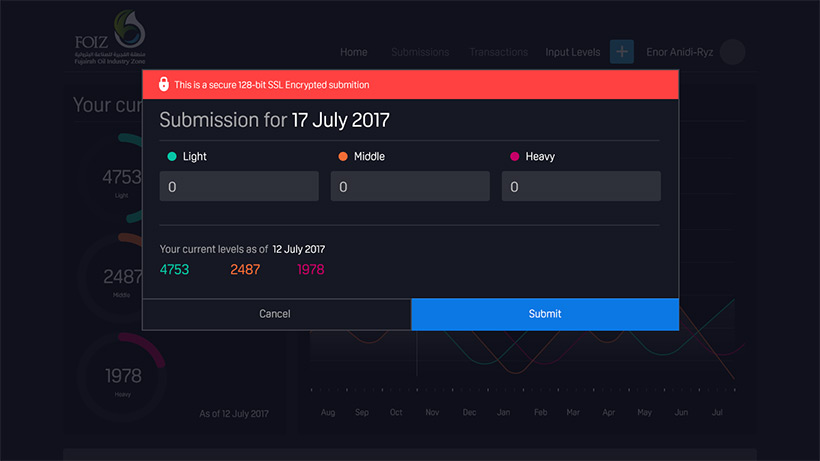Click the 1978 Heavy gauge in the background

[122, 377]
